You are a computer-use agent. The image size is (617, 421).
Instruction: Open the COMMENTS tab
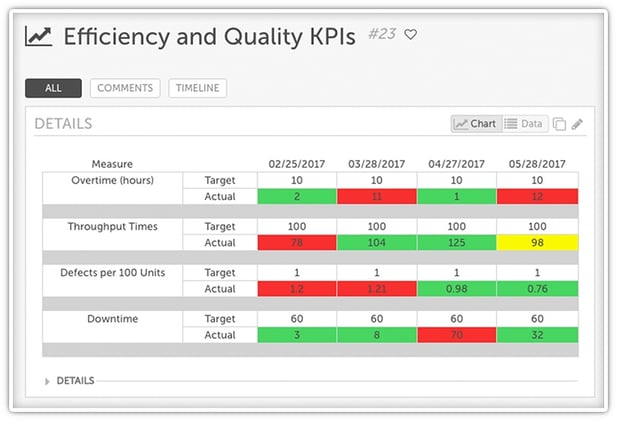125,88
